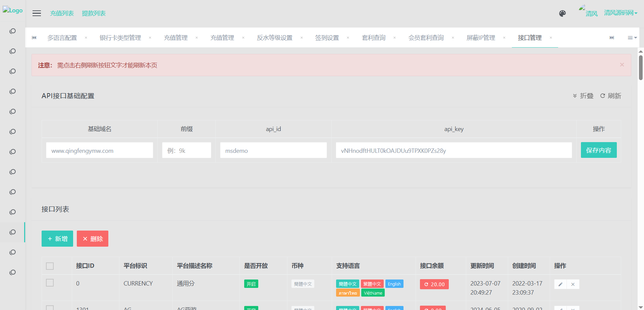Click the green 簡體中文 language tag in 支持语言

[x=347, y=284]
